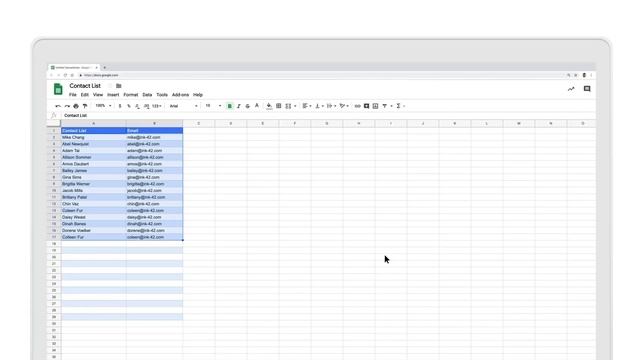Open the Add-ons menu
The height and width of the screenshot is (360, 640).
pos(180,95)
